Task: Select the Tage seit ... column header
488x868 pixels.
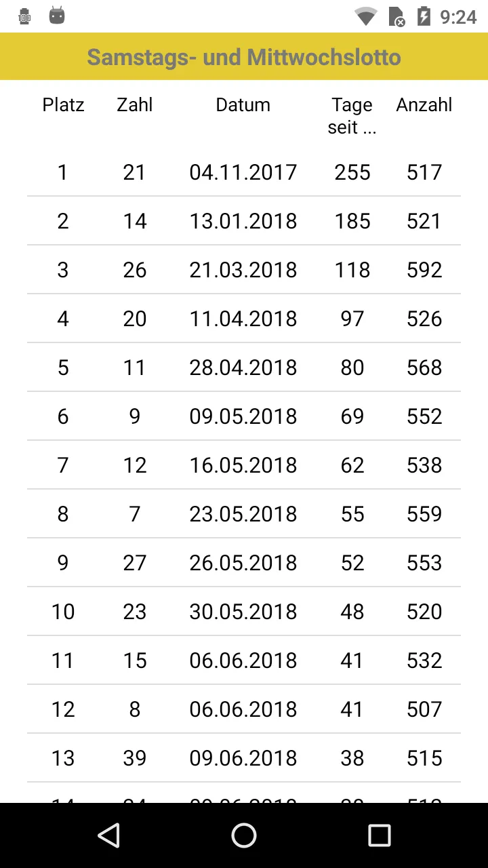Action: pyautogui.click(x=352, y=116)
